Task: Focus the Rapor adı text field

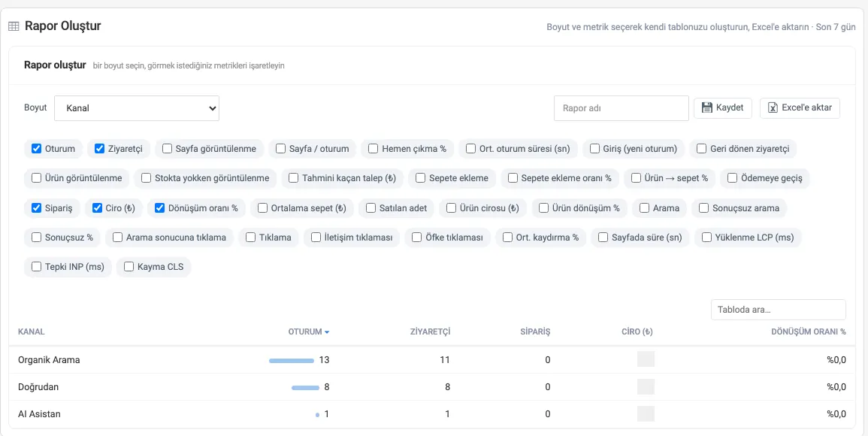Action: 621,108
